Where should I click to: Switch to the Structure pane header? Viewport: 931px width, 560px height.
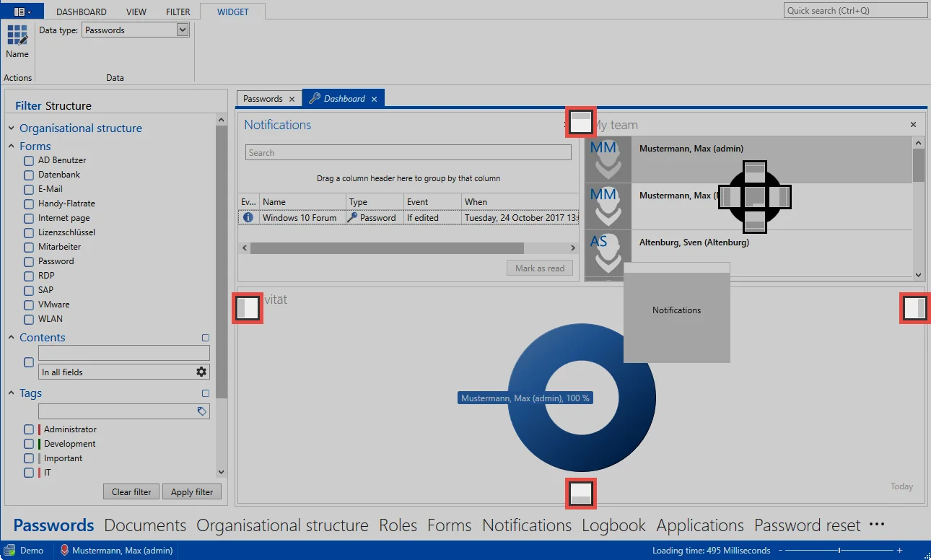tap(69, 105)
